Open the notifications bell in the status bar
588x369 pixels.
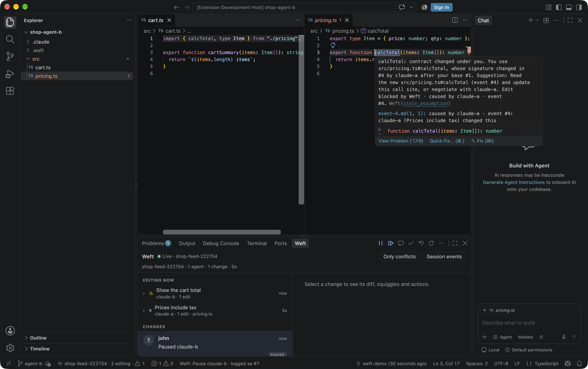tap(579, 364)
